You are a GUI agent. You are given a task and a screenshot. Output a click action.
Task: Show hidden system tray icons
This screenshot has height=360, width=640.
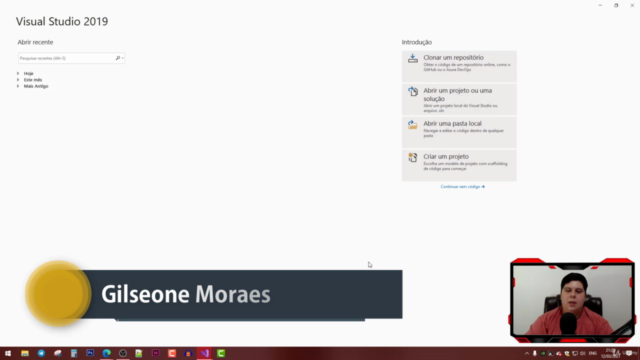click(x=527, y=353)
